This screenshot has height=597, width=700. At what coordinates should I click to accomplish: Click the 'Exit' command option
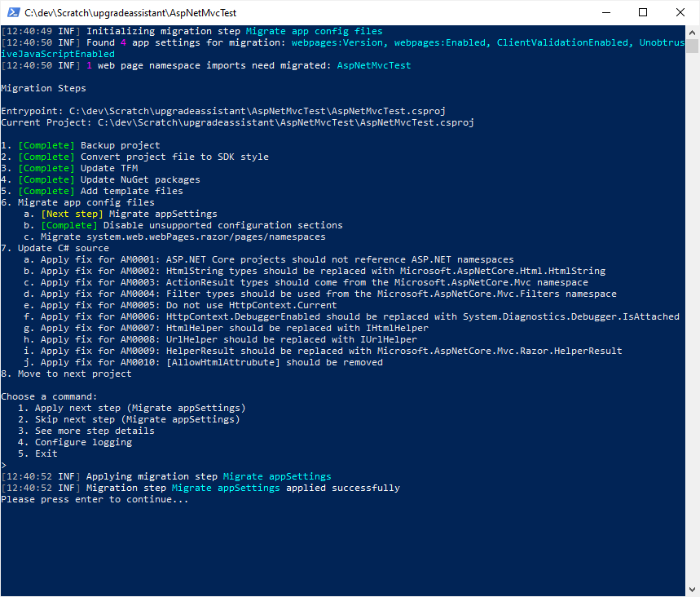pos(46,453)
